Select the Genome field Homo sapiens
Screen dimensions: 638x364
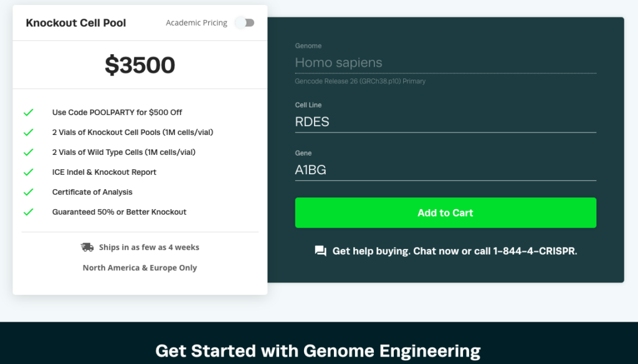click(445, 63)
